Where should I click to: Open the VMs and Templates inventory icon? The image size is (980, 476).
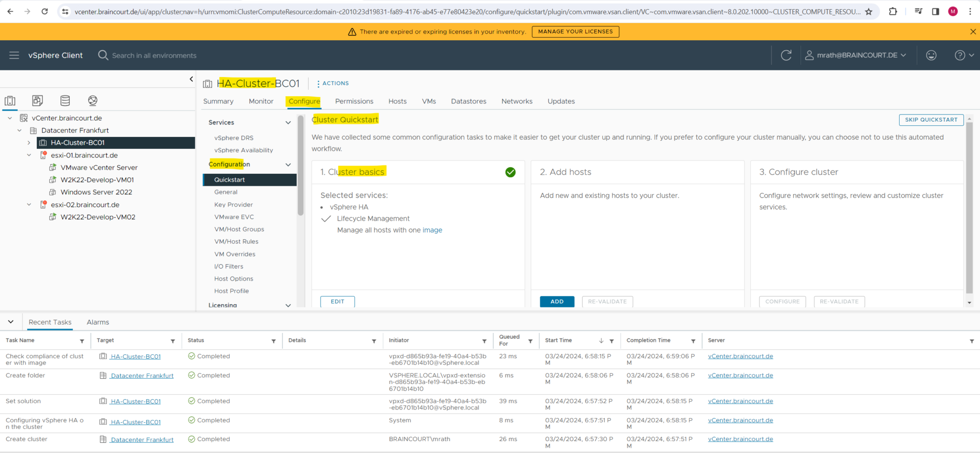[x=37, y=101]
